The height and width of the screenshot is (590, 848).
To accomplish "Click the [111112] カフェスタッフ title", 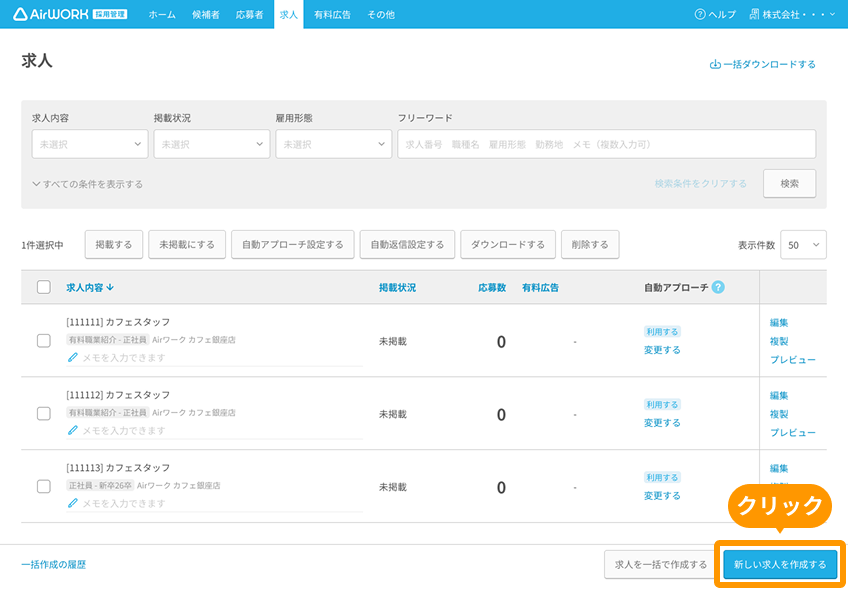I will (118, 395).
